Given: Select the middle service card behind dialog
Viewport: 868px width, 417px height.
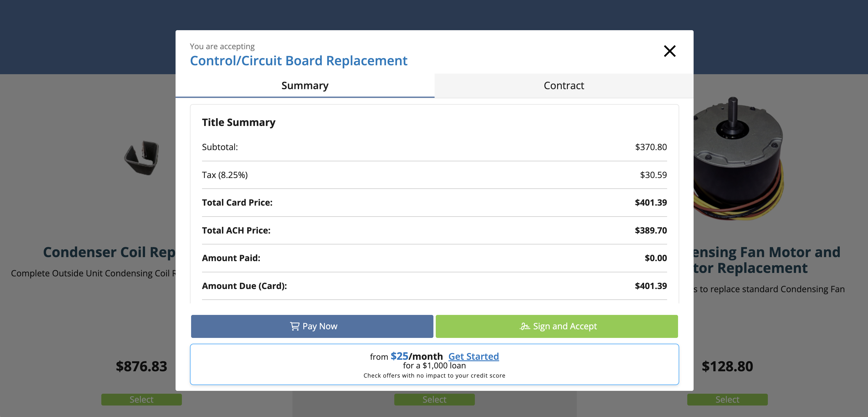Looking at the screenshot, I should click(x=434, y=399).
